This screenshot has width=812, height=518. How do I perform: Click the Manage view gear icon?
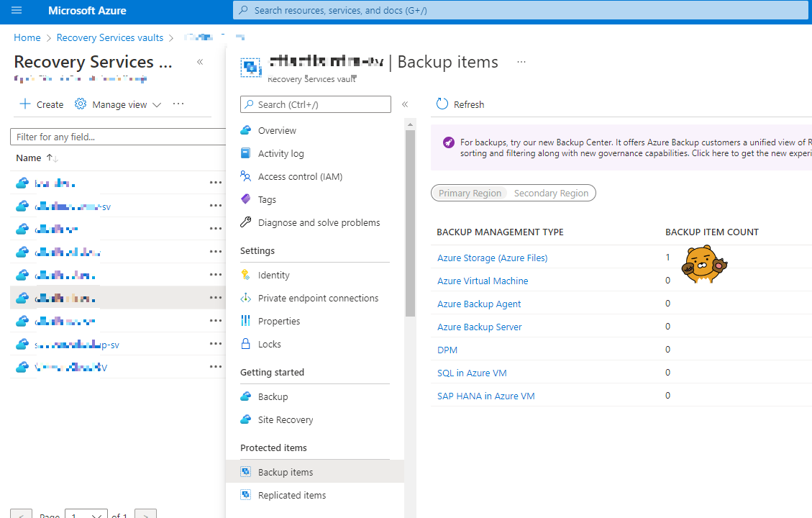(x=81, y=104)
